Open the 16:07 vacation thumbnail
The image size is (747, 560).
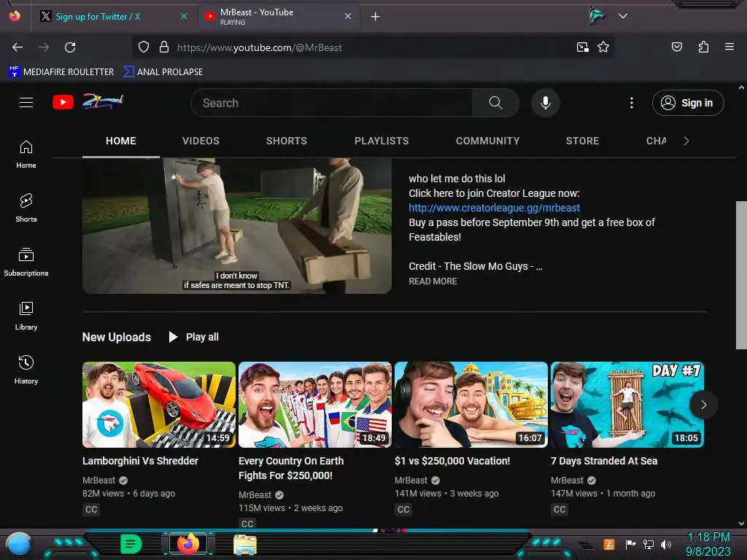pyautogui.click(x=471, y=405)
